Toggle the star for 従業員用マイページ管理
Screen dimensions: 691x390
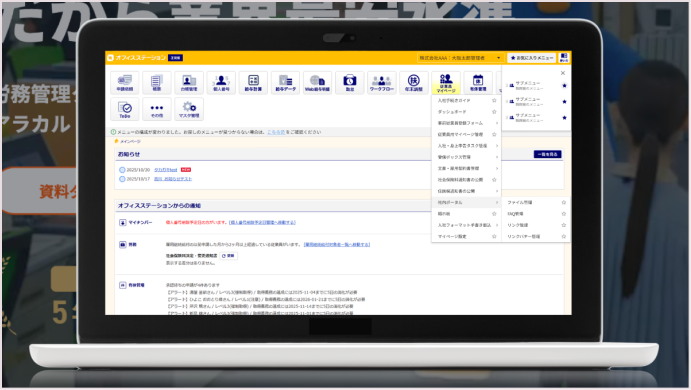tap(494, 134)
